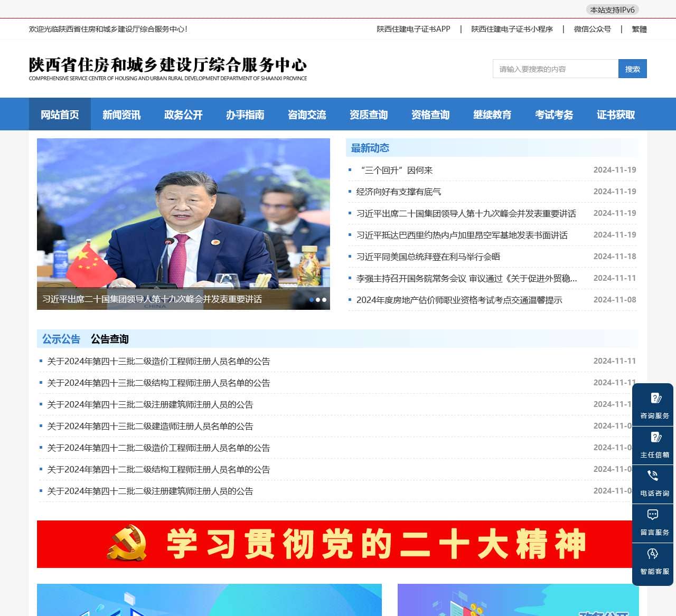Open 第四十二批二级注册建筑师注册人员 announcement
The width and height of the screenshot is (676, 616).
pyautogui.click(x=150, y=491)
